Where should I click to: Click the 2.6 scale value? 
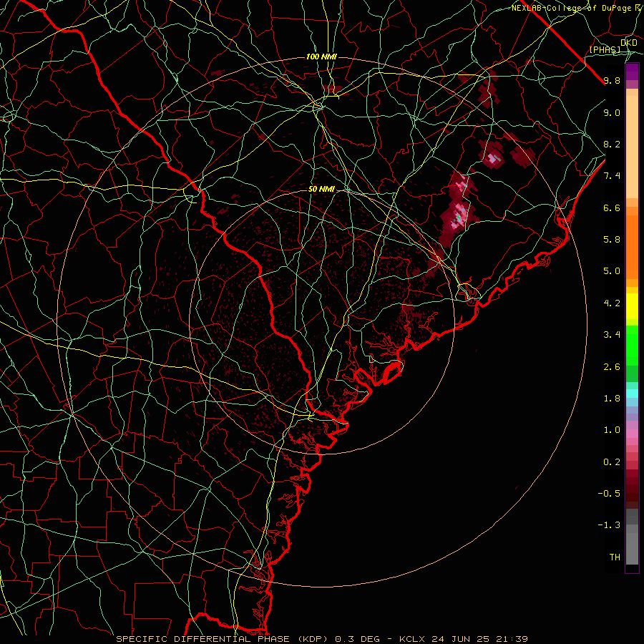[x=612, y=367]
